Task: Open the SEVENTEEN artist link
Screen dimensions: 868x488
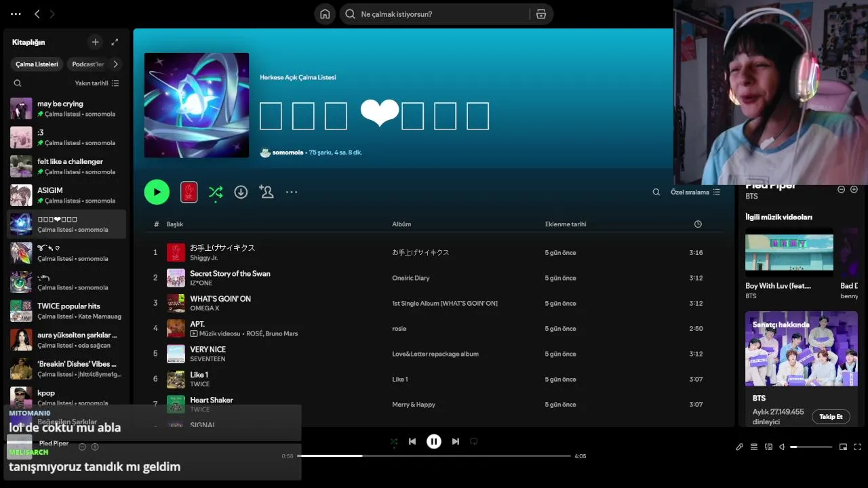Action: (208, 359)
